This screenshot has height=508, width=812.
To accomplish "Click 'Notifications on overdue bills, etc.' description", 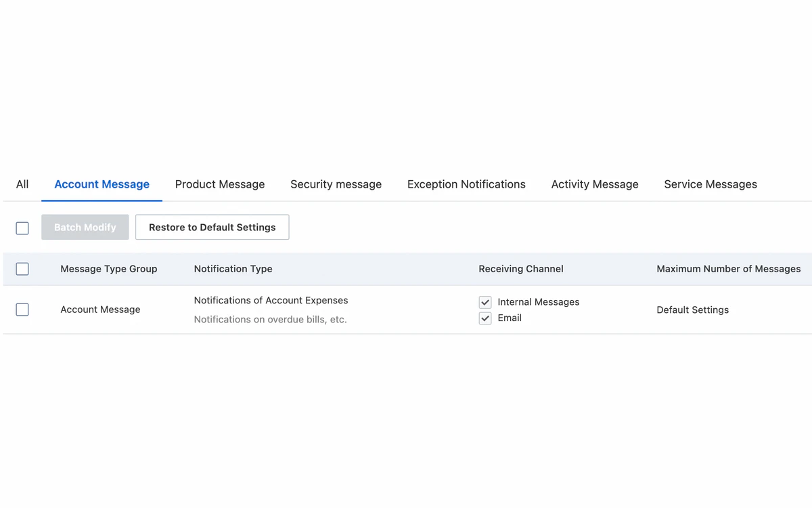I will click(x=270, y=319).
